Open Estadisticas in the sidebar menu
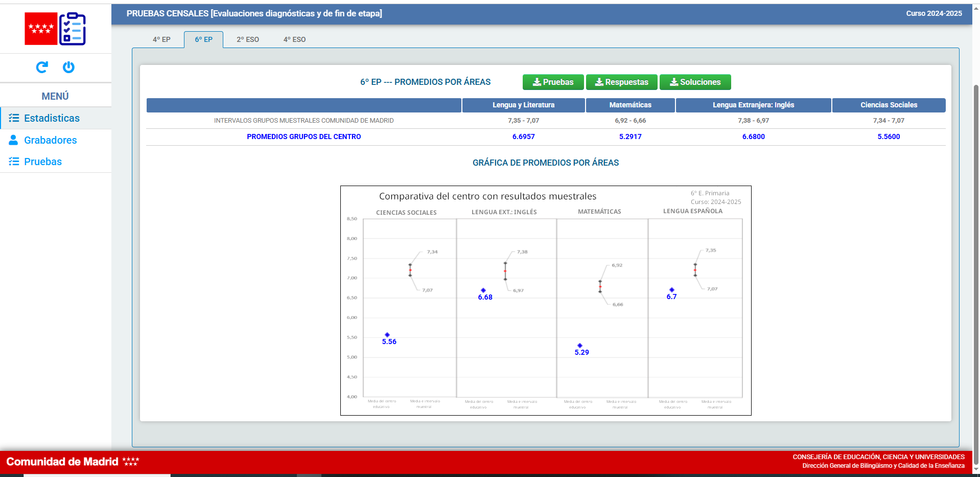The height and width of the screenshot is (477, 980). point(52,118)
